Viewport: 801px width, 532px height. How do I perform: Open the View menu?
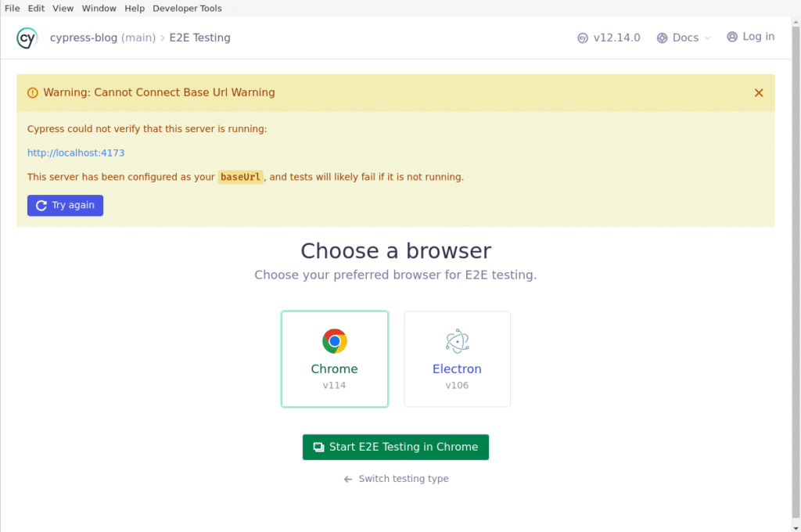[63, 8]
